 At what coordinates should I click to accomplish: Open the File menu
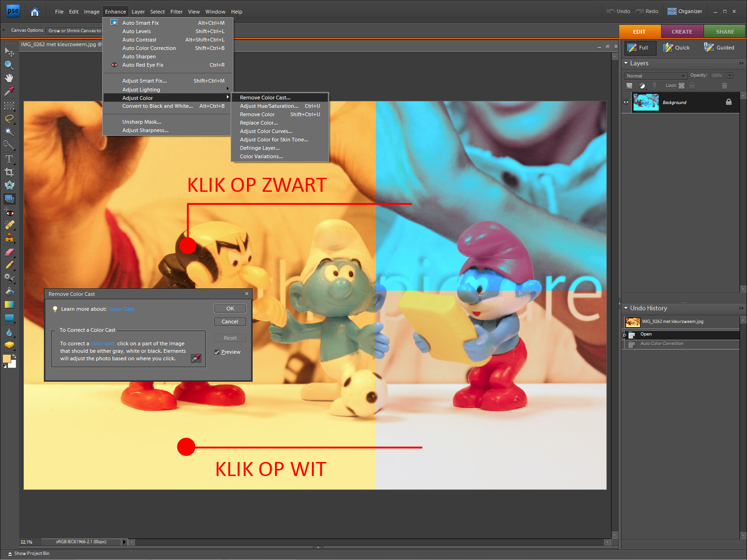pos(59,12)
